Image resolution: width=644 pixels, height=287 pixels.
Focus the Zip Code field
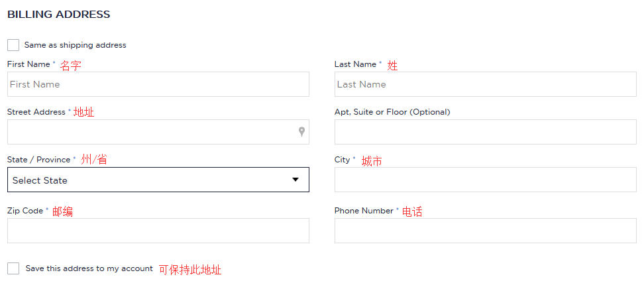pos(158,231)
